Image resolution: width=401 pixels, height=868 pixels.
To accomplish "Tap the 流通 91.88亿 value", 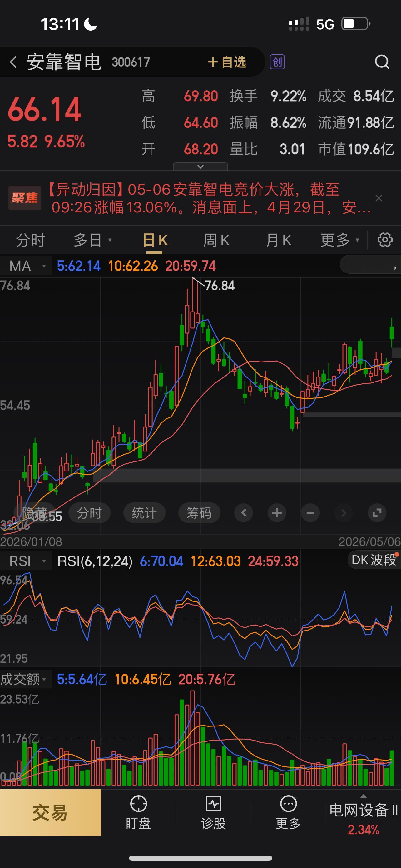I will pos(370,123).
